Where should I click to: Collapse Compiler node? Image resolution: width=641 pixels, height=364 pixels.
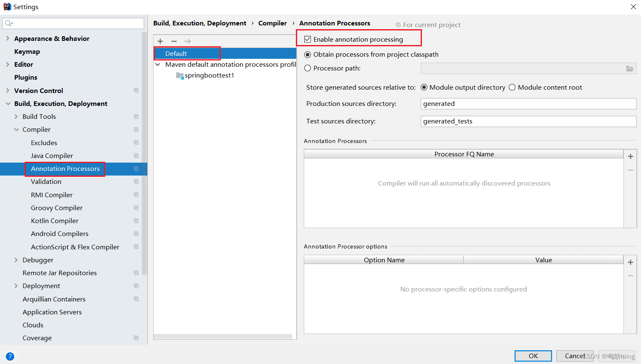16,130
